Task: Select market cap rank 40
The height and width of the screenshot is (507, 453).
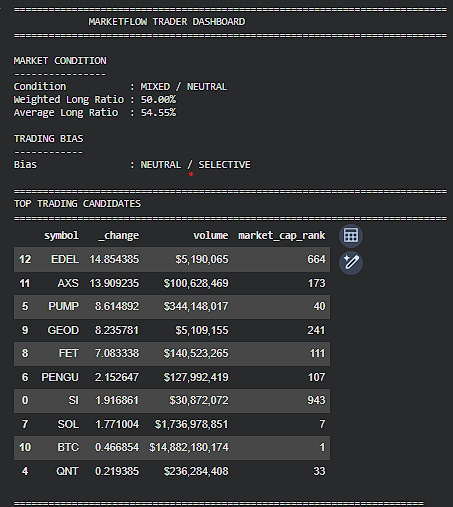Action: point(319,306)
